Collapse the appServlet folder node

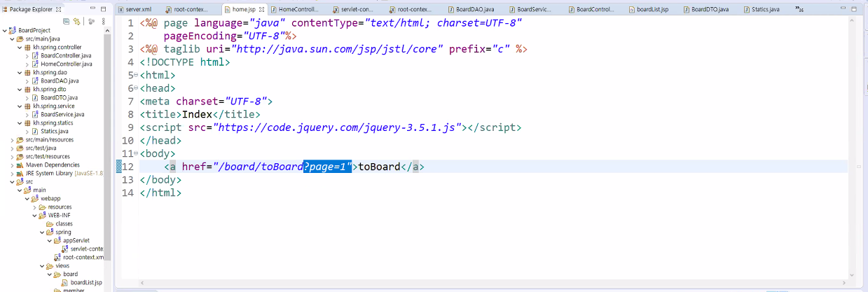coord(50,240)
